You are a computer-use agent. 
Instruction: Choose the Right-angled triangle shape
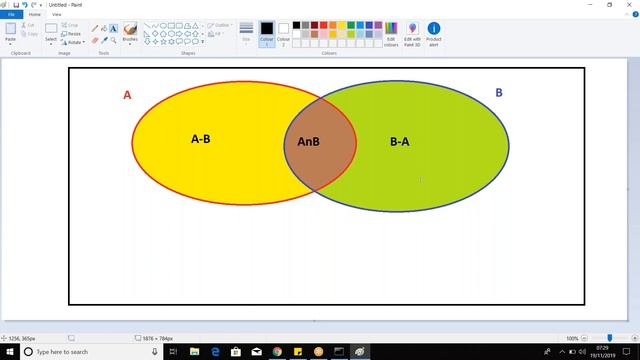point(147,33)
